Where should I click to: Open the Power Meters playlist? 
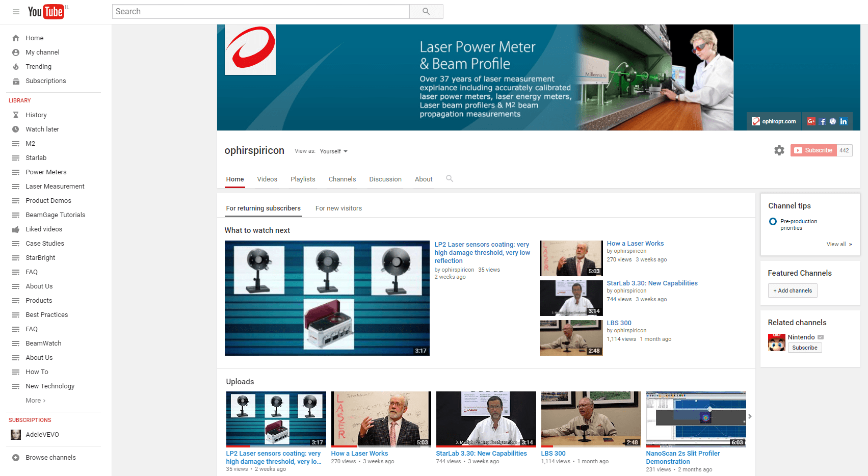coord(46,172)
